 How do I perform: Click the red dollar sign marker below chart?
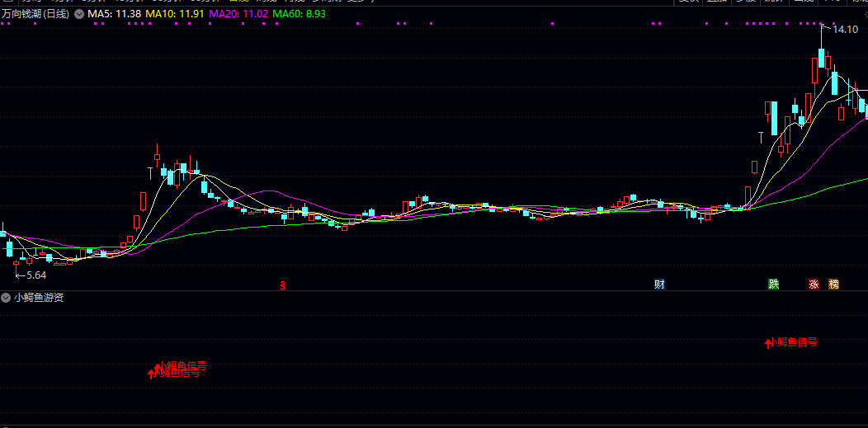coord(284,285)
